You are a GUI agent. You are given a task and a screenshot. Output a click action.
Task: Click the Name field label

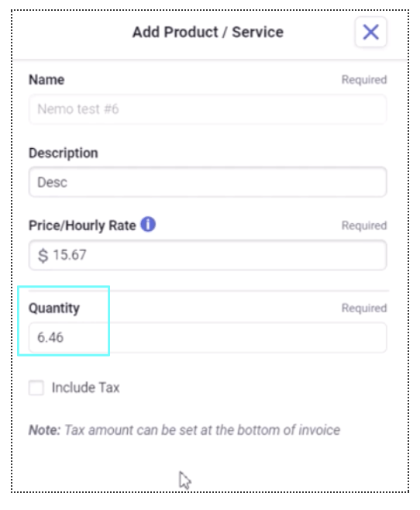click(46, 80)
